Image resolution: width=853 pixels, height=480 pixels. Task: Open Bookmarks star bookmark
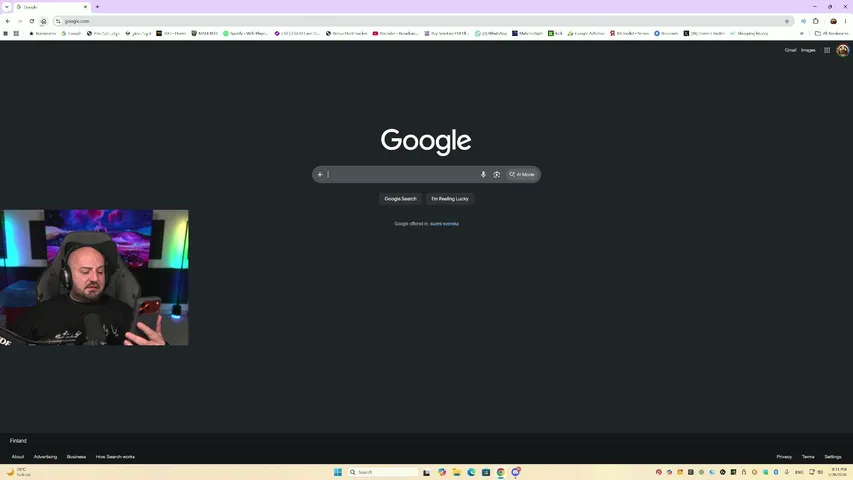[x=42, y=33]
